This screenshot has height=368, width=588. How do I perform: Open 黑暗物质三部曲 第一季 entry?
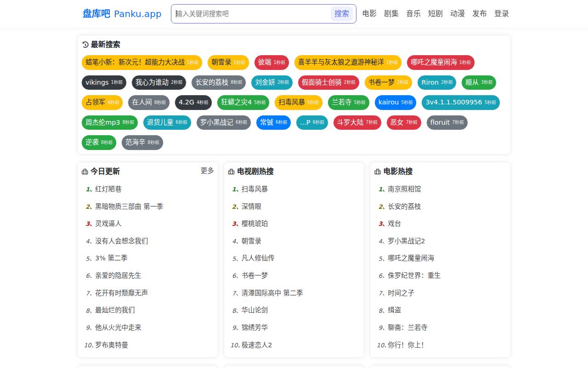129,207
